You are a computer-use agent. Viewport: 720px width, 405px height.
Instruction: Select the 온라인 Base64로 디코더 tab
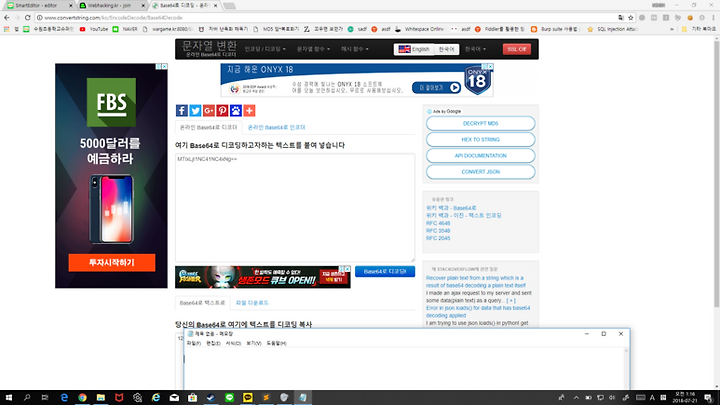[x=208, y=127]
